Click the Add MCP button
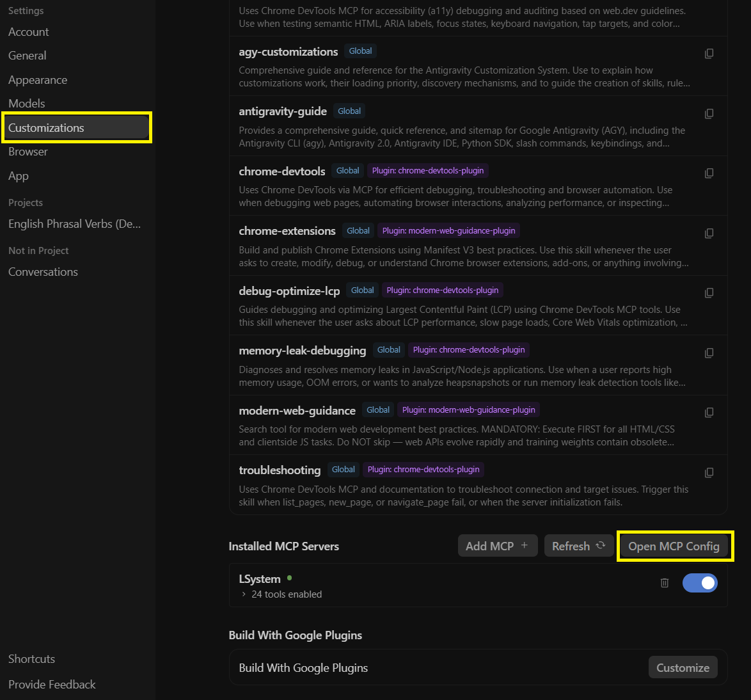The width and height of the screenshot is (751, 700). point(498,546)
